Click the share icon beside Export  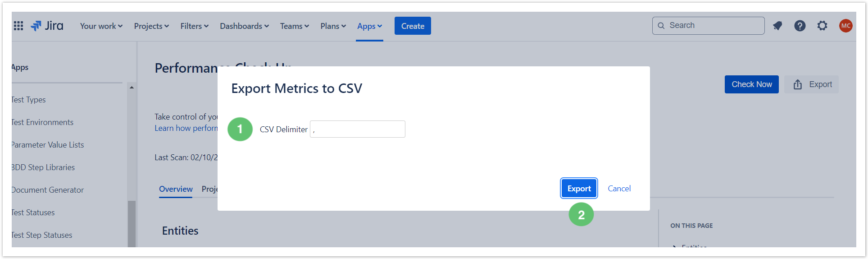click(x=798, y=84)
